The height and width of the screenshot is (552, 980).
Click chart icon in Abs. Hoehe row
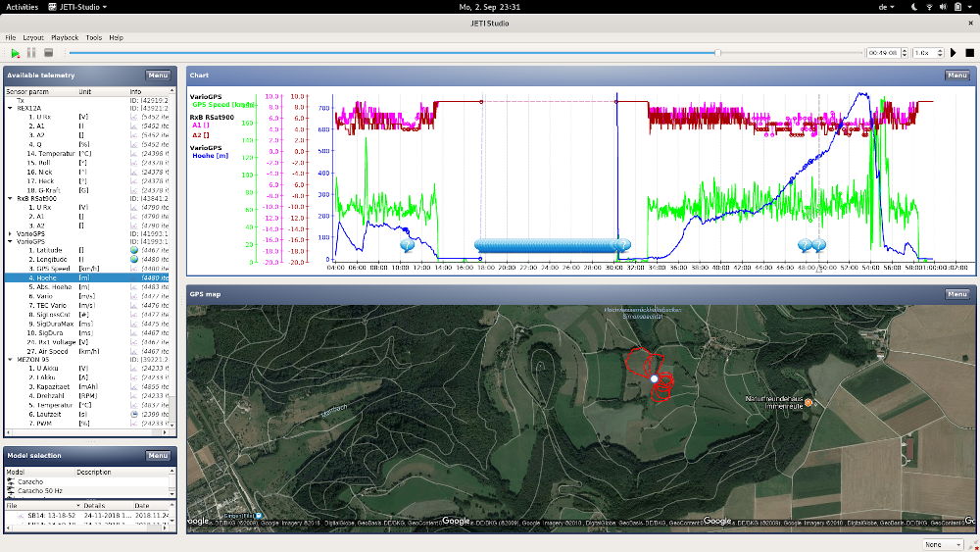point(133,287)
